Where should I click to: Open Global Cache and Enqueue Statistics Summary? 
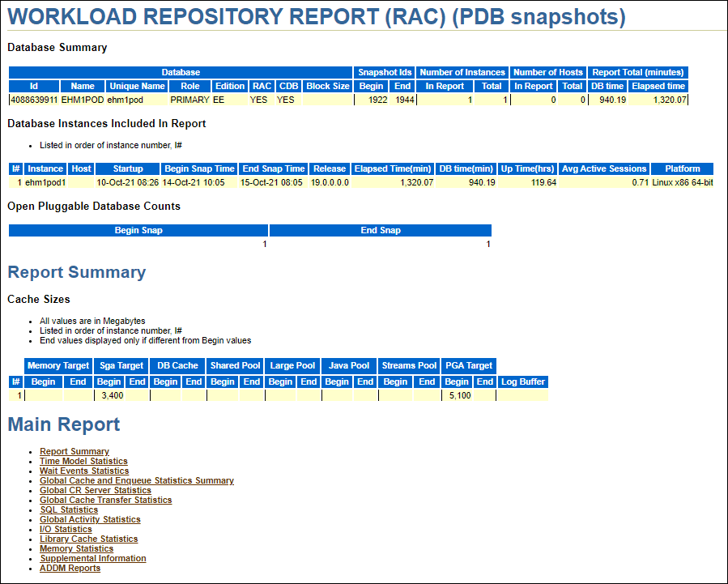point(136,480)
